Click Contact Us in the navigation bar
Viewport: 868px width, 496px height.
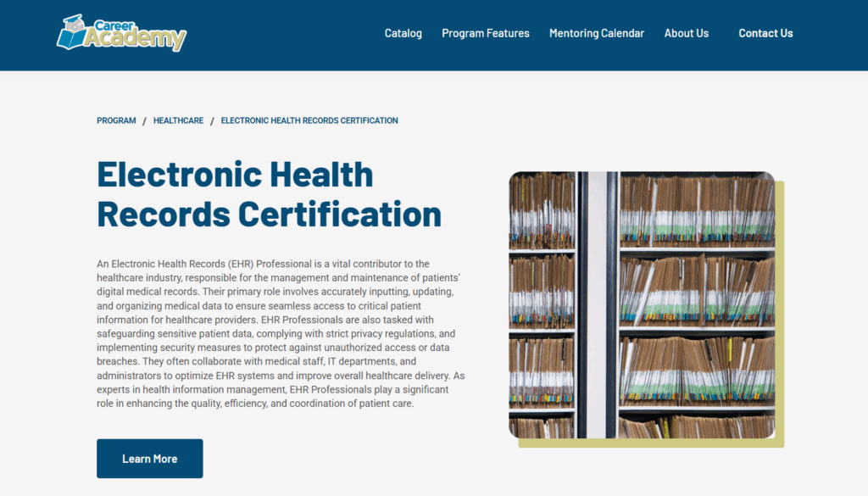click(765, 33)
